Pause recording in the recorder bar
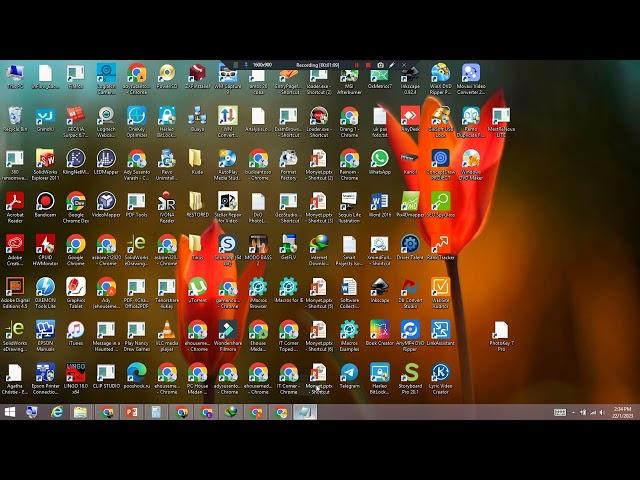Viewport: 640px width, 480px height. click(357, 65)
